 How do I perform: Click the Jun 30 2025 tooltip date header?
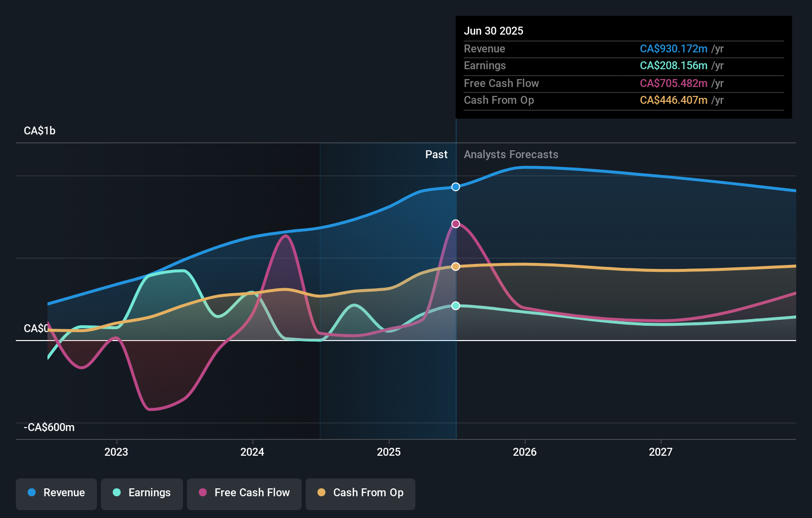click(x=494, y=31)
